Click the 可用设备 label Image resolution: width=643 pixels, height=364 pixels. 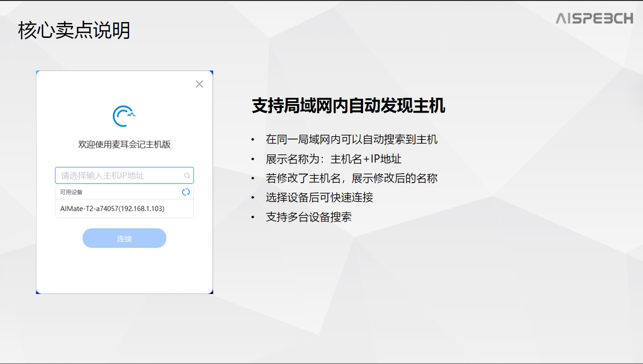[x=71, y=192]
